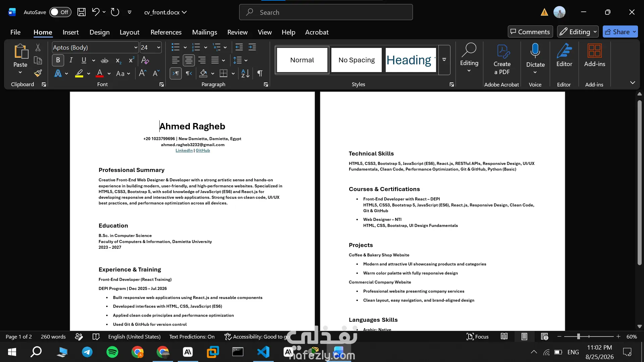The width and height of the screenshot is (644, 362).
Task: Click the Clear All Formatting icon
Action: pyautogui.click(x=145, y=60)
